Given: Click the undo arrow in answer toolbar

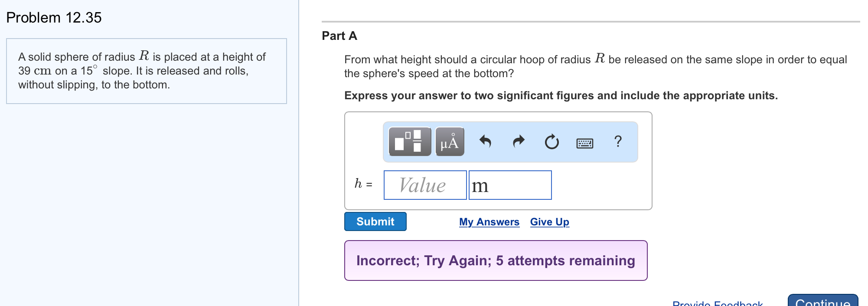Looking at the screenshot, I should (485, 141).
